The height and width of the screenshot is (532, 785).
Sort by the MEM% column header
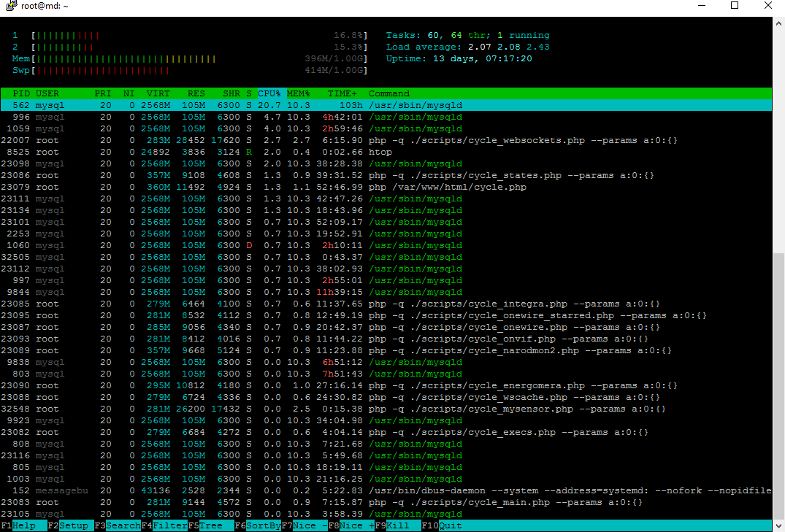299,93
